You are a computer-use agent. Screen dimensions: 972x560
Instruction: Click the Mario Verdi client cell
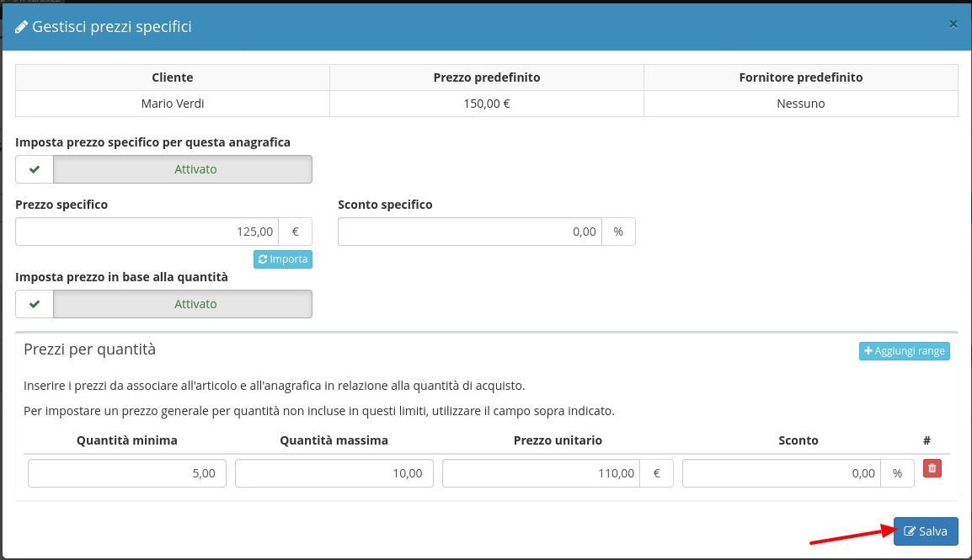pos(173,104)
